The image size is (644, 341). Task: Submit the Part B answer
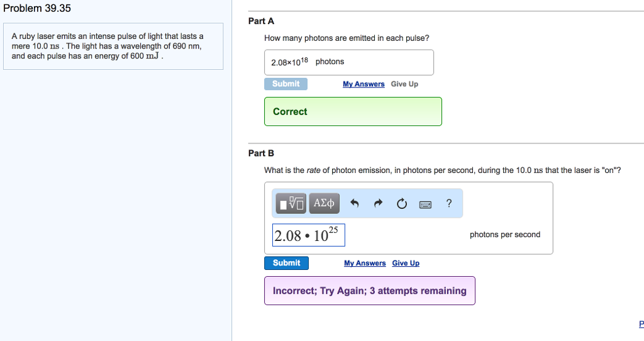point(286,263)
